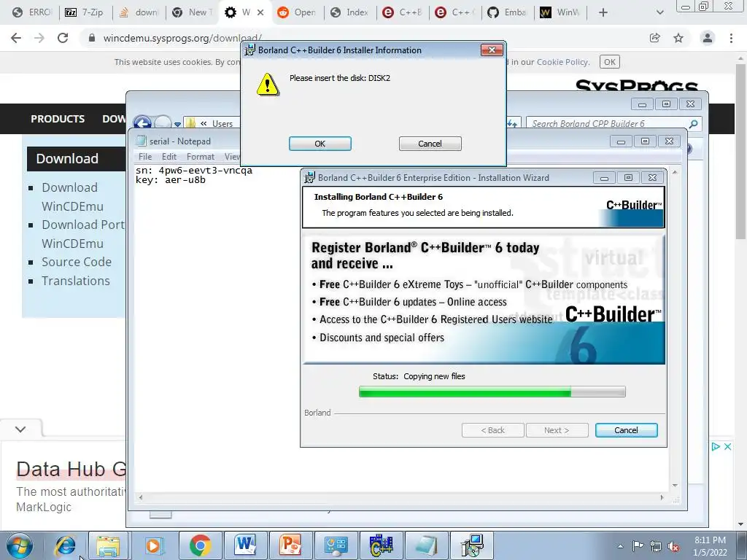Open the C++Builder taskbar icon
747x560 pixels.
pos(381,545)
